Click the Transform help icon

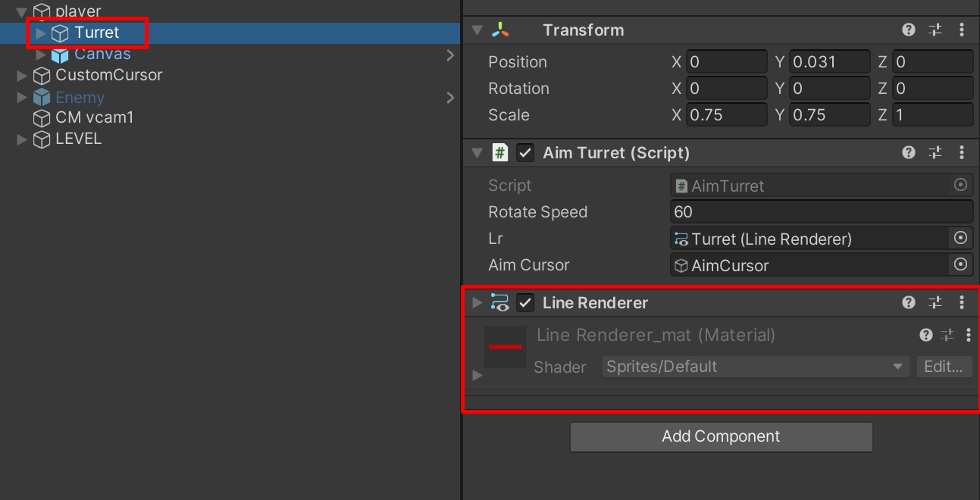pyautogui.click(x=908, y=30)
